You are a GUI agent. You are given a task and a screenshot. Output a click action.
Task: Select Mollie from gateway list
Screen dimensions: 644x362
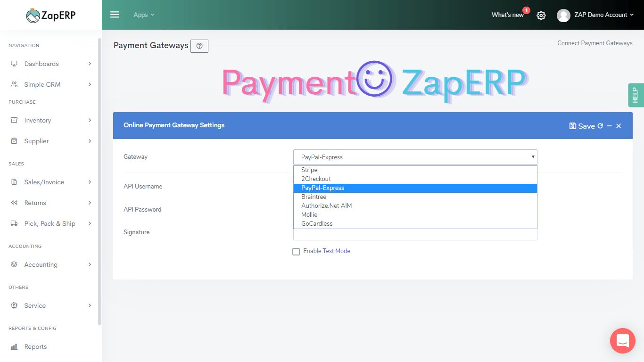(x=415, y=215)
